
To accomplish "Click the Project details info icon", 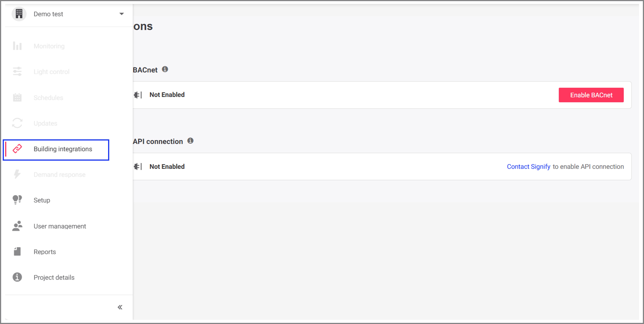I will pyautogui.click(x=17, y=277).
